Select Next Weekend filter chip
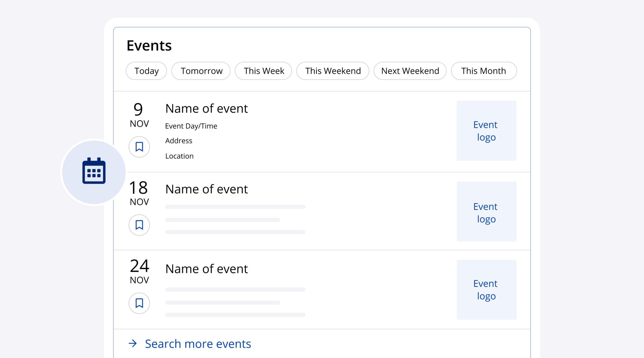The width and height of the screenshot is (644, 358). [x=410, y=71]
